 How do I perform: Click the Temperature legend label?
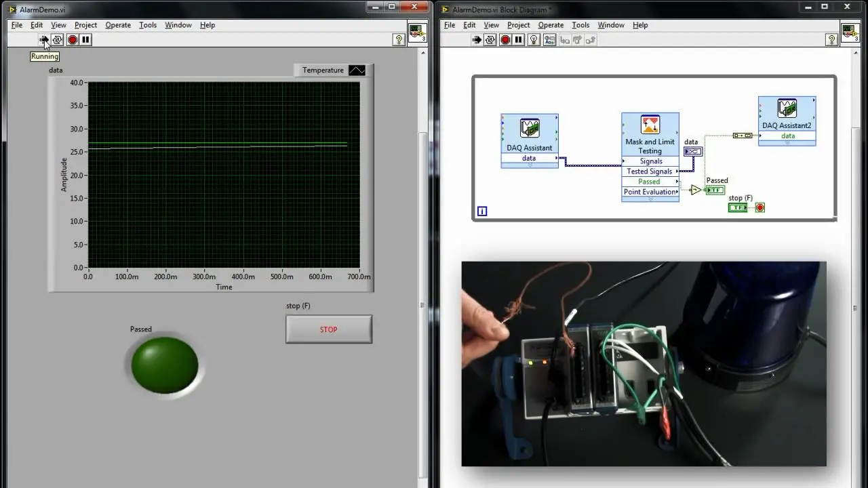tap(323, 70)
